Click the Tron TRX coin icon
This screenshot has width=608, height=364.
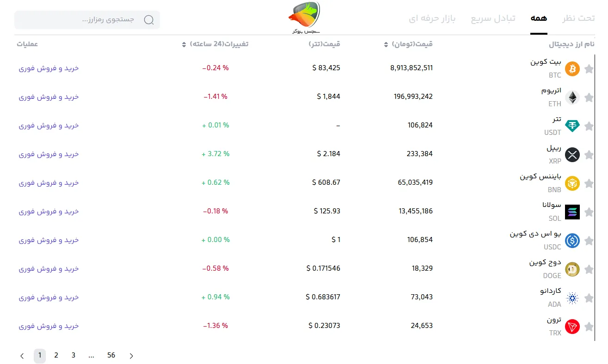click(x=572, y=327)
